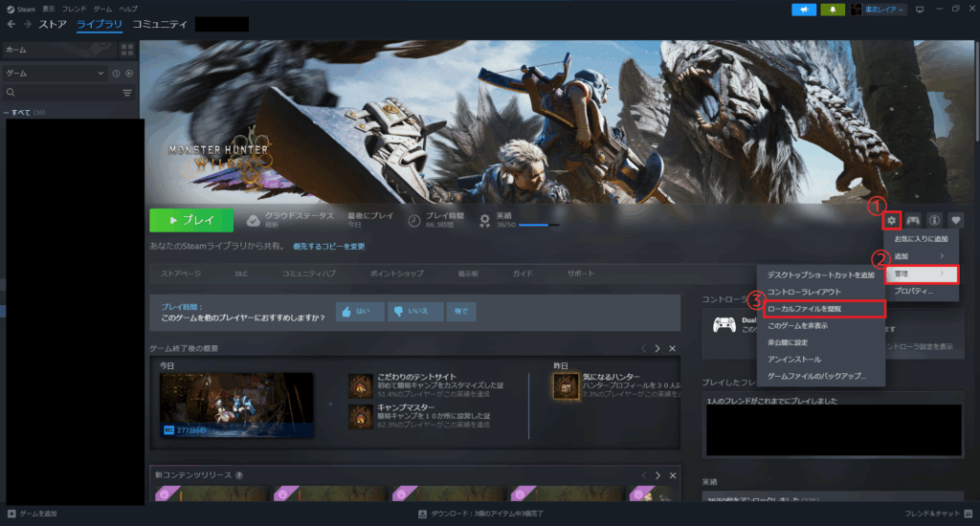Click the play time clock icon
Viewport: 980px width, 526px height.
point(413,221)
